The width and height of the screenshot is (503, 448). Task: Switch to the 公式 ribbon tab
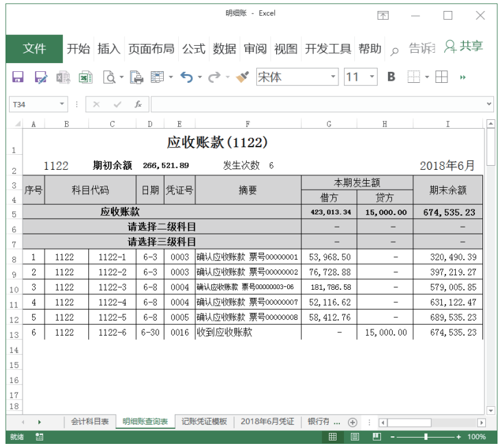194,49
